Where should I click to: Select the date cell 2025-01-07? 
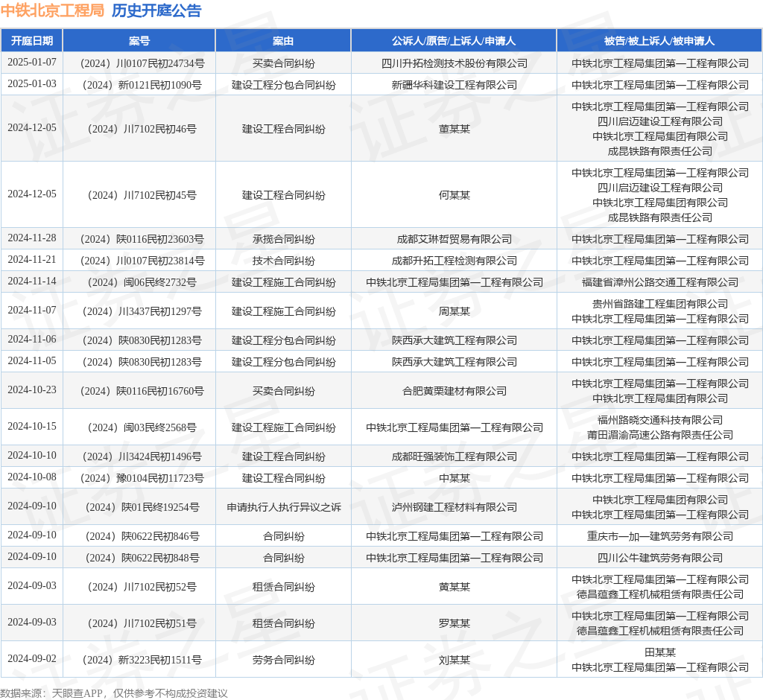pos(31,63)
